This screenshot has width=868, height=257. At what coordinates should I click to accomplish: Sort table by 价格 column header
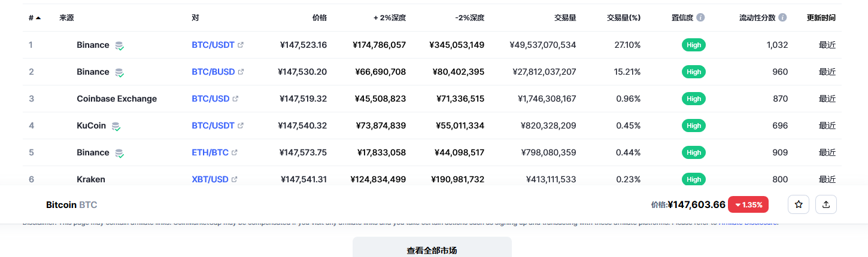[320, 18]
